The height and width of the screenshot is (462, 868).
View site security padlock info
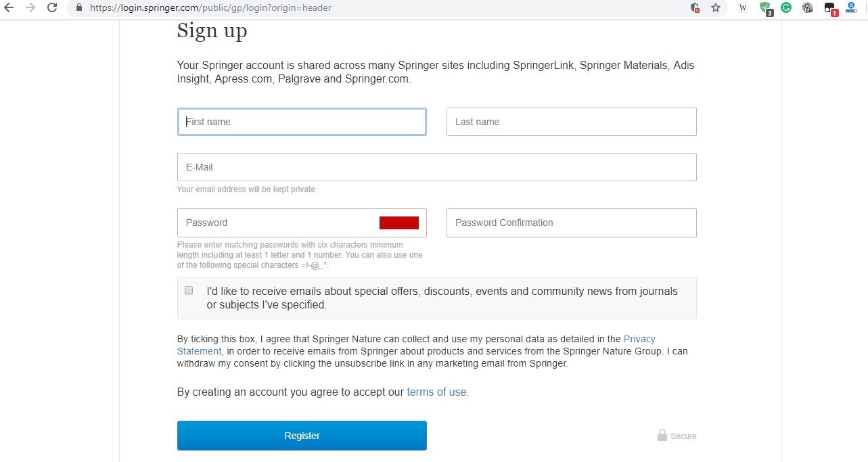point(79,8)
